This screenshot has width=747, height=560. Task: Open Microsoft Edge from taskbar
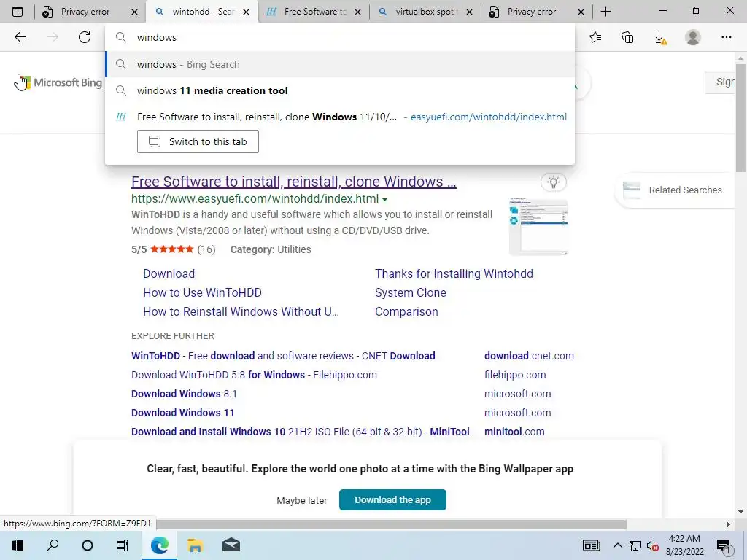pyautogui.click(x=160, y=545)
